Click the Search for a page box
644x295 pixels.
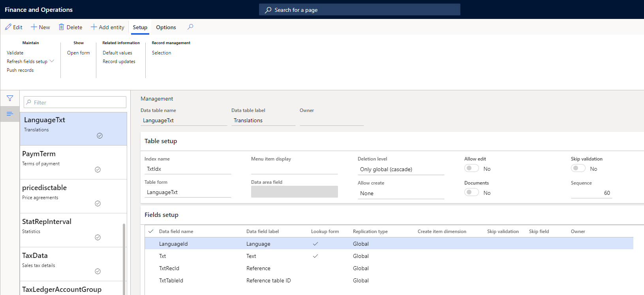pos(360,10)
